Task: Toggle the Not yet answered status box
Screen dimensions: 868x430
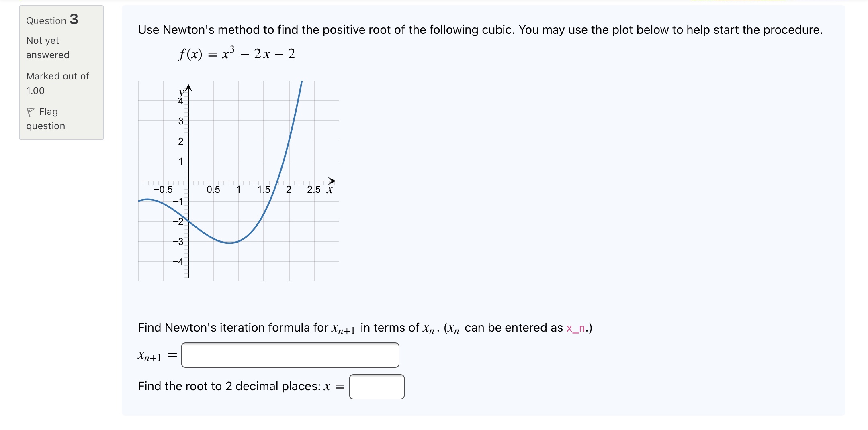Action: point(47,47)
